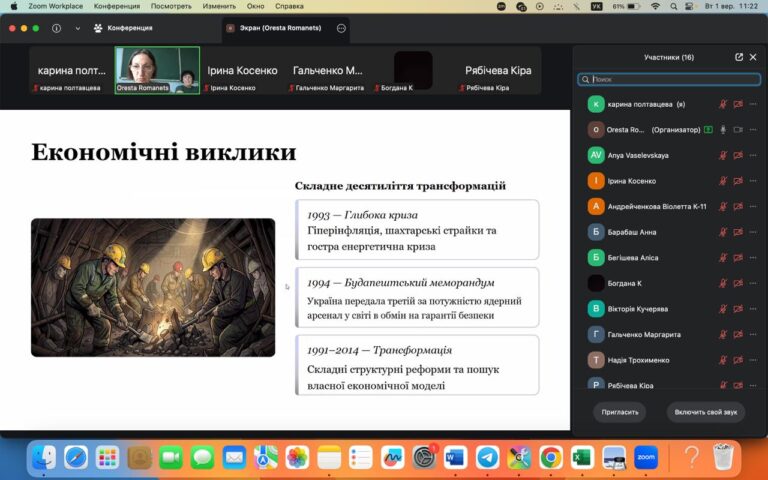768x480 pixels.
Task: Open the ellipsis menu on the screen share tab
Action: [341, 28]
